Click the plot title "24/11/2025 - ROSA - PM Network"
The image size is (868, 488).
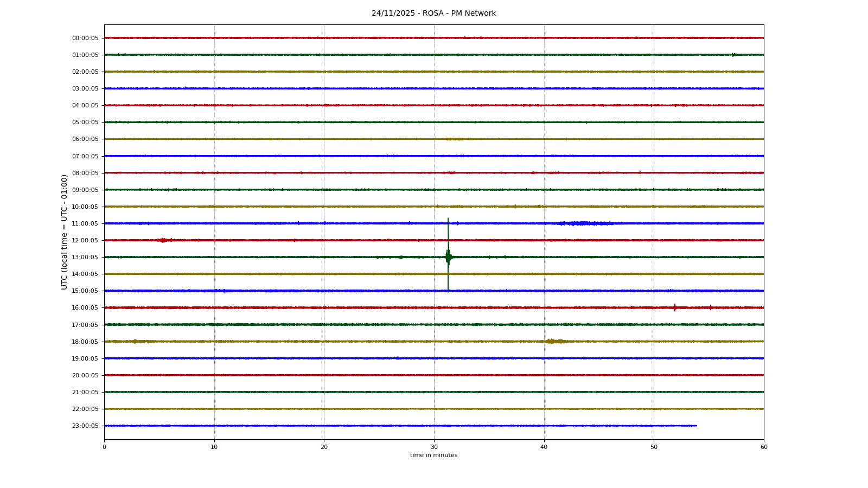(433, 14)
